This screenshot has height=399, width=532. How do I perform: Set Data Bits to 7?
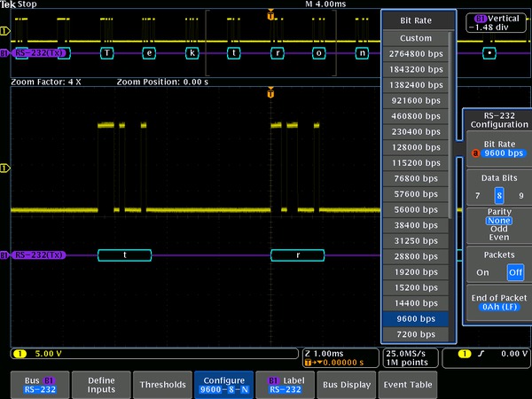pos(479,195)
